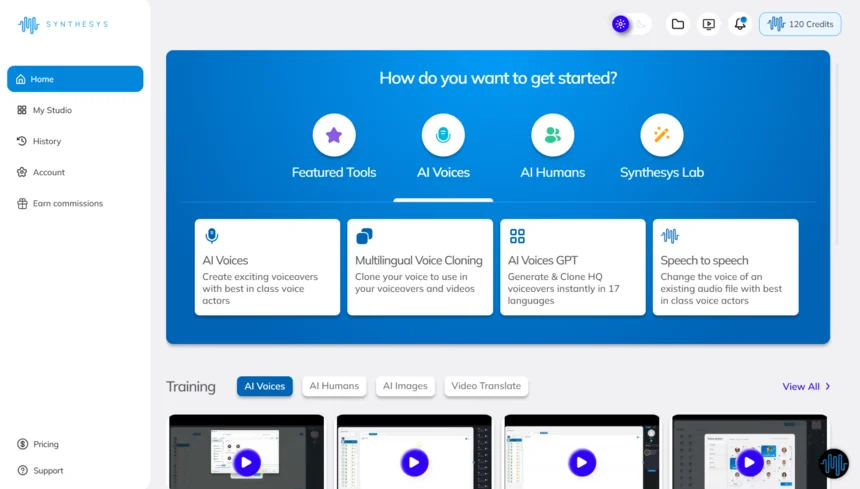The image size is (860, 489).
Task: Select AI Voices microphone circle icon
Action: (443, 135)
